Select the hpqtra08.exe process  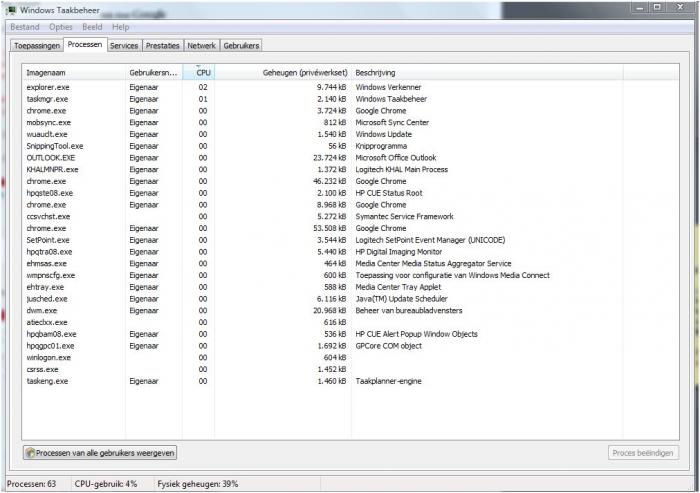(x=350, y=252)
